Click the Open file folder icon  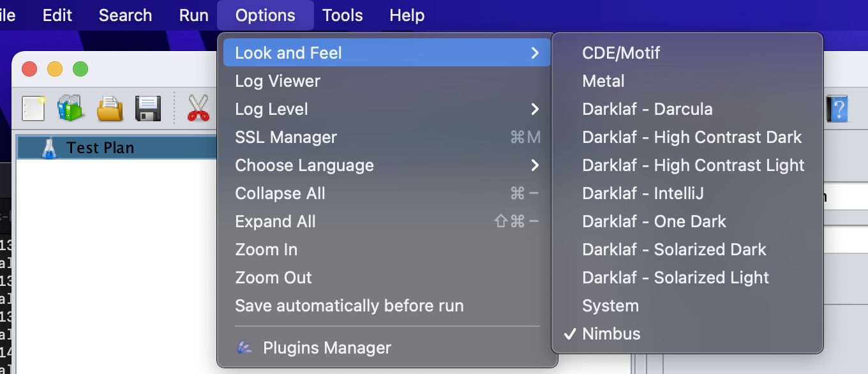[110, 108]
